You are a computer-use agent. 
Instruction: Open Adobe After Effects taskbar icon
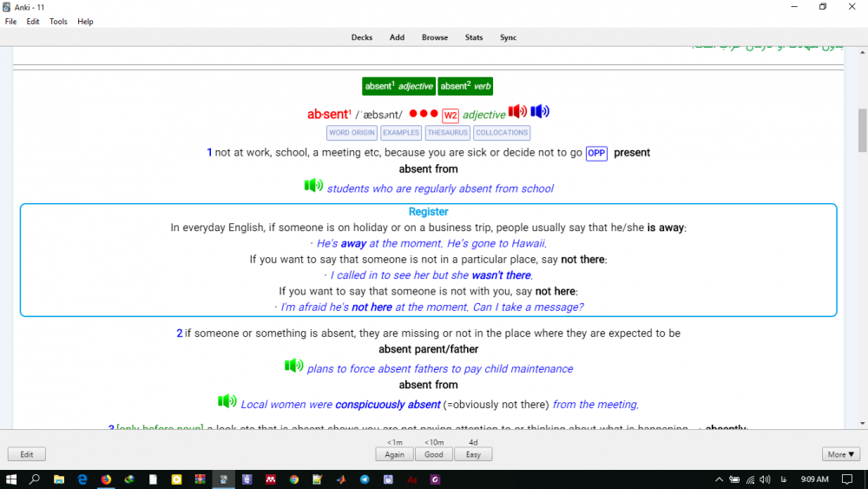[411, 479]
